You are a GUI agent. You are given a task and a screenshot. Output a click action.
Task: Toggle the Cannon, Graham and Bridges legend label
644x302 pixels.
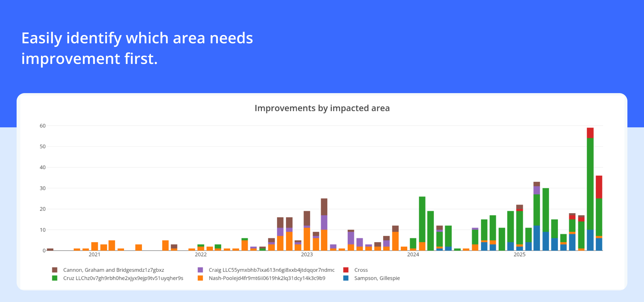113,270
